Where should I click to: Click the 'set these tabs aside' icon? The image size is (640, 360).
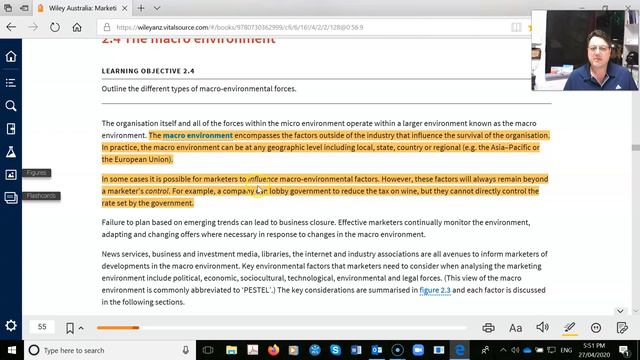tap(24, 8)
